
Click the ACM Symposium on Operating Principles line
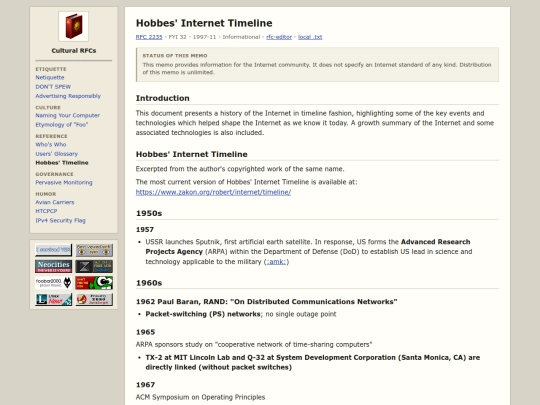(x=200, y=397)
